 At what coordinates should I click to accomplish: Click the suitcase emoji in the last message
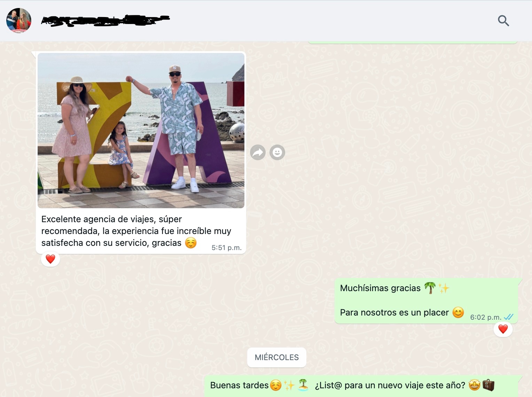pos(488,385)
